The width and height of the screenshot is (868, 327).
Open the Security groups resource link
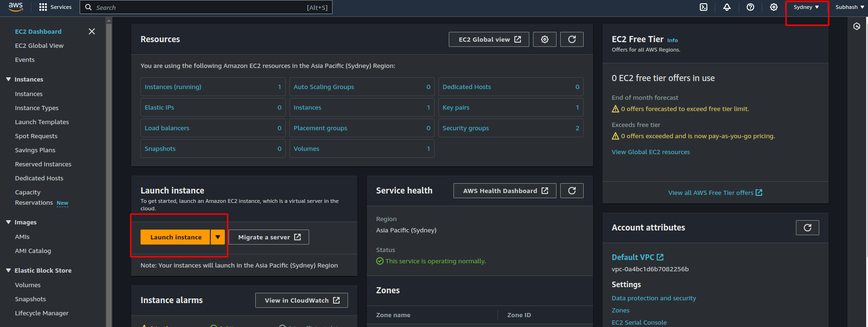[x=466, y=128]
